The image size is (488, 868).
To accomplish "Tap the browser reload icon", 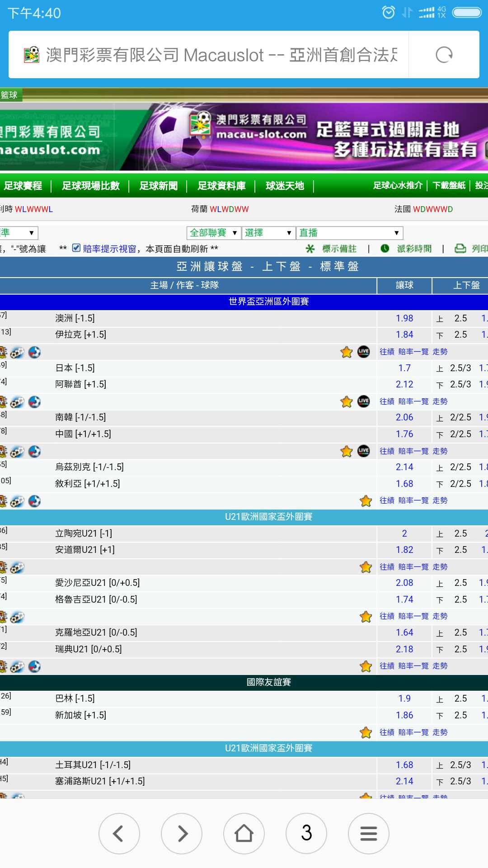I will tap(444, 55).
